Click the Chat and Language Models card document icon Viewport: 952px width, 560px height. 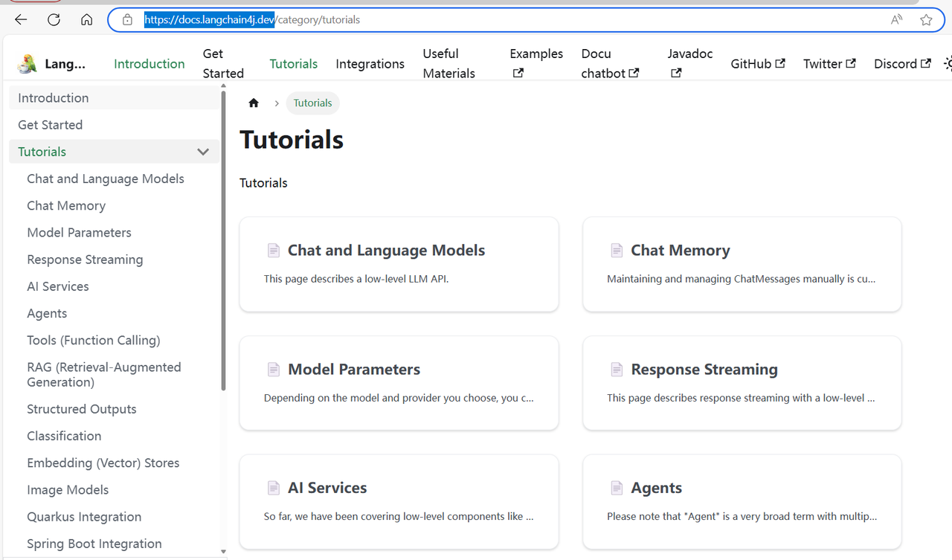pyautogui.click(x=274, y=251)
